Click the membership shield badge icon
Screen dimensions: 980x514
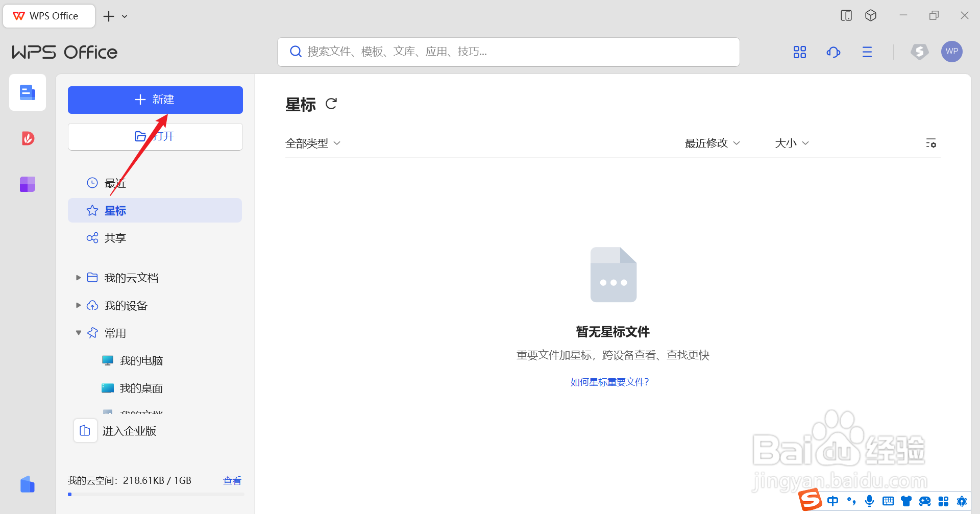point(920,52)
